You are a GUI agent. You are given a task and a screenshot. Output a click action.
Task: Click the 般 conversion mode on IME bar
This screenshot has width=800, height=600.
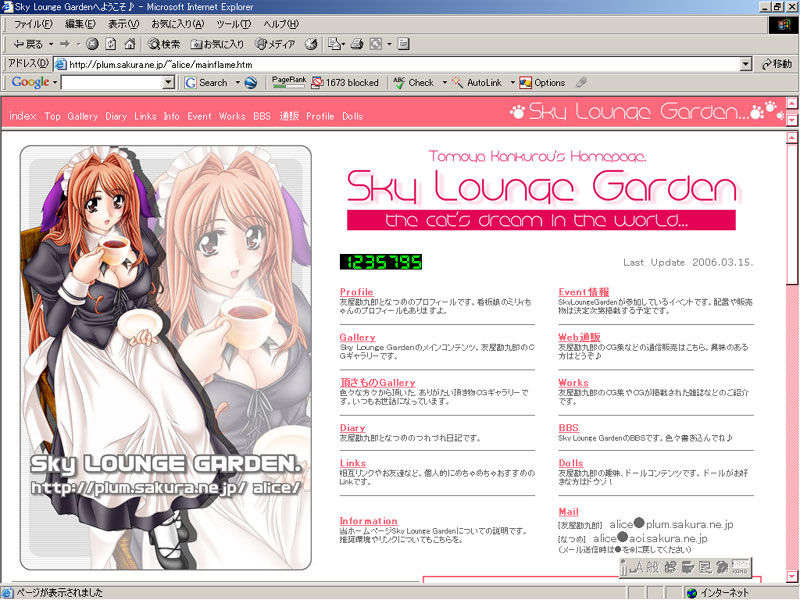coord(653,567)
